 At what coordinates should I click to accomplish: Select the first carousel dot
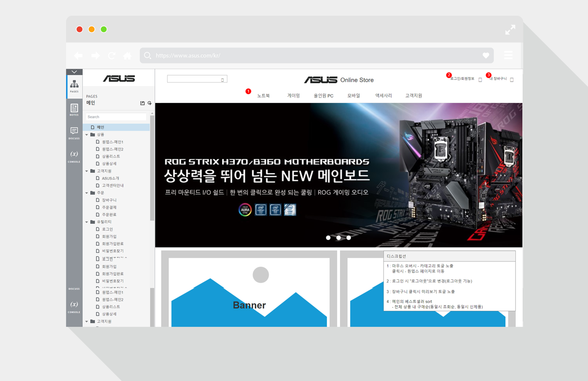328,238
